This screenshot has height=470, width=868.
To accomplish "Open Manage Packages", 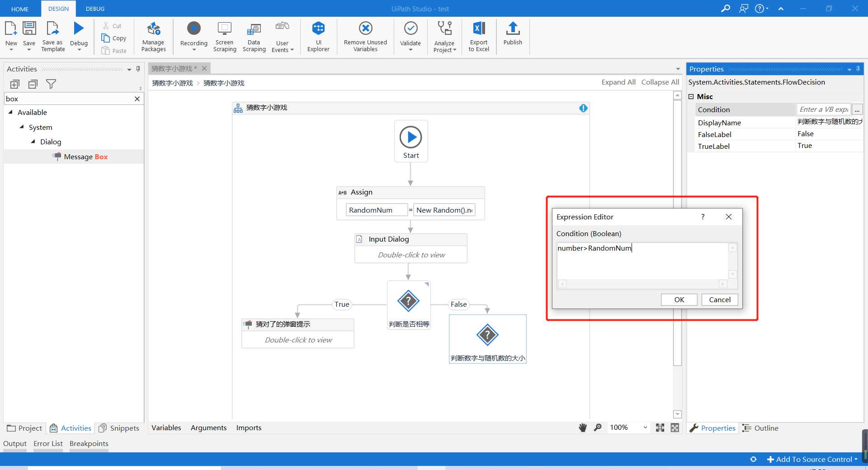I will pos(154,37).
